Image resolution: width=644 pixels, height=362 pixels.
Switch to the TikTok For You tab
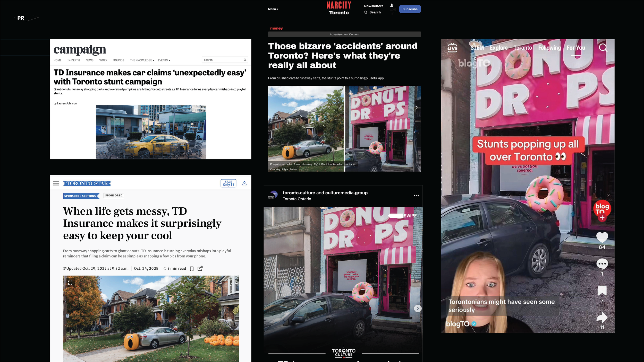coord(576,48)
